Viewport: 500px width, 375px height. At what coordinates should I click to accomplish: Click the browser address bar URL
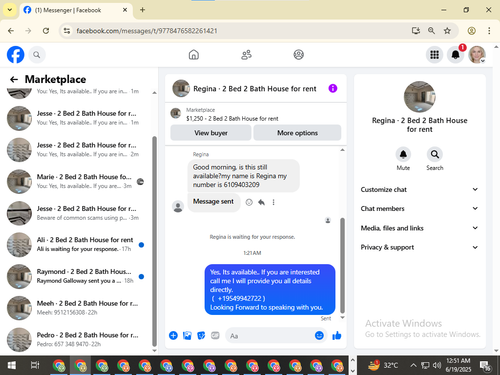point(147,31)
